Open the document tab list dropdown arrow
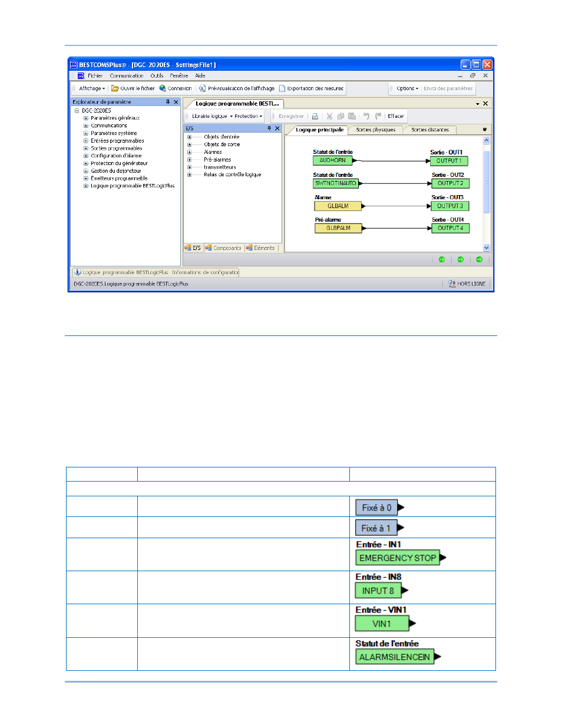Screen dimensions: 562x728 pyautogui.click(x=478, y=104)
